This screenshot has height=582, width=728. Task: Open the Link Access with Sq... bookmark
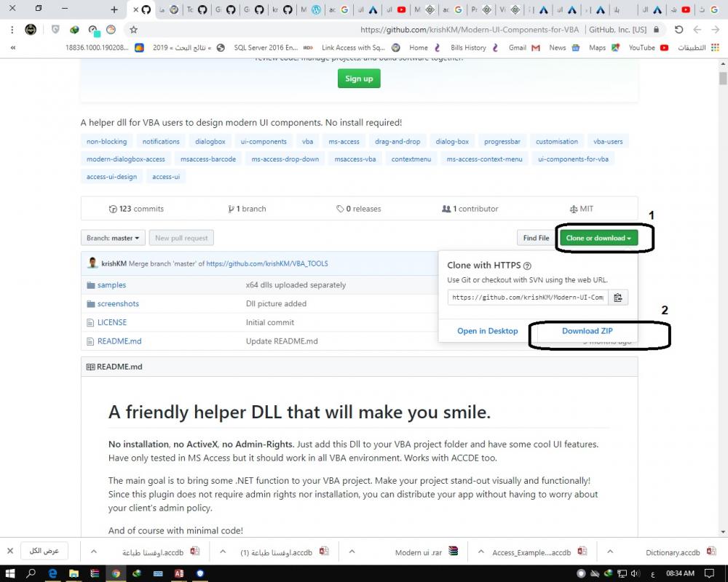pos(360,47)
